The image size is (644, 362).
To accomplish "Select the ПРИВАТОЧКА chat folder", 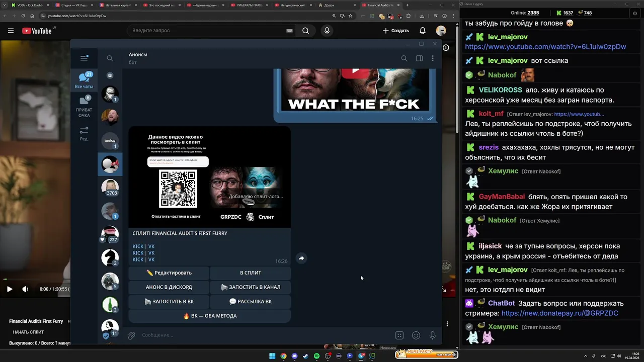I will [84, 107].
